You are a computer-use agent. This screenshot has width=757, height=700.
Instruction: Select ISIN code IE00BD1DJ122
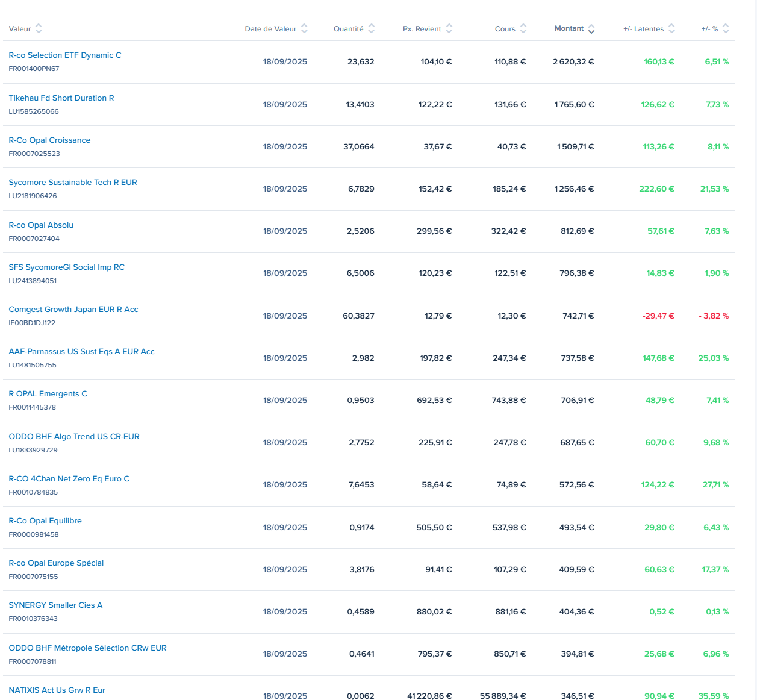(x=32, y=323)
